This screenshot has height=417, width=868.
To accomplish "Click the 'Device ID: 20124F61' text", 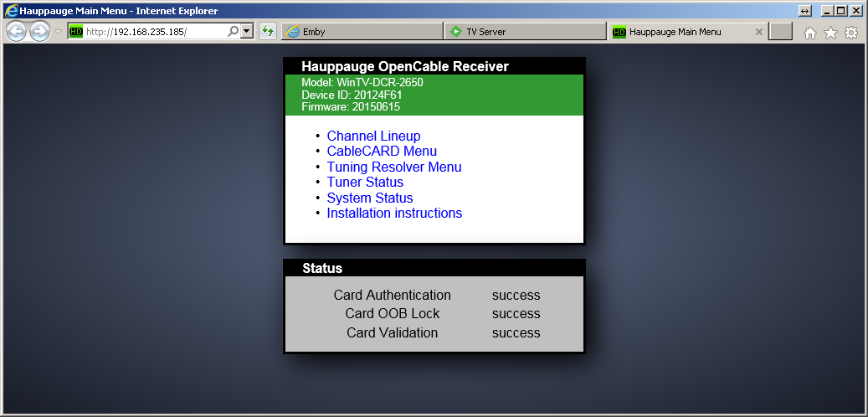I will [352, 95].
